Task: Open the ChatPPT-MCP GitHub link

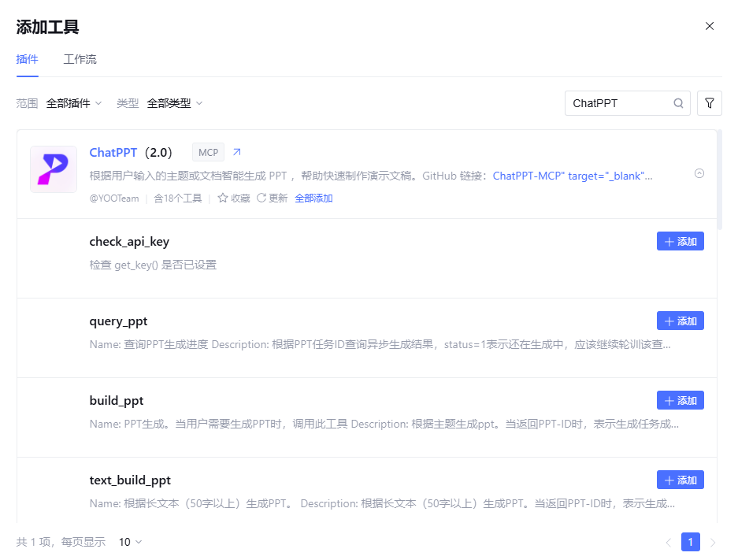Action: coord(528,176)
